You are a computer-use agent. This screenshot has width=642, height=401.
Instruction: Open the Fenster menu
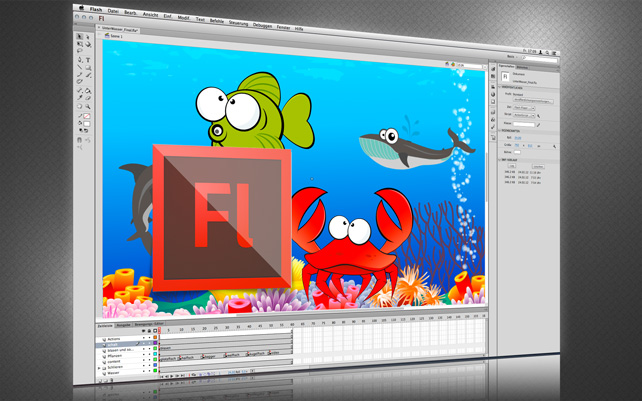click(x=283, y=27)
